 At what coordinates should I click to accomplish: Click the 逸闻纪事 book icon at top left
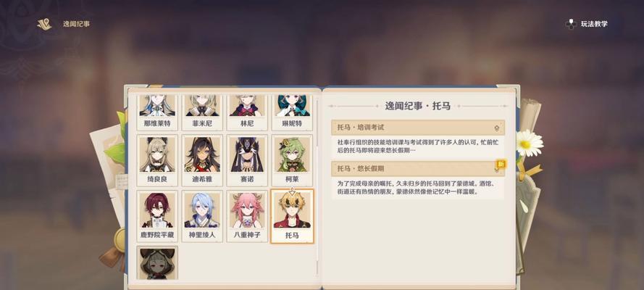(x=44, y=24)
